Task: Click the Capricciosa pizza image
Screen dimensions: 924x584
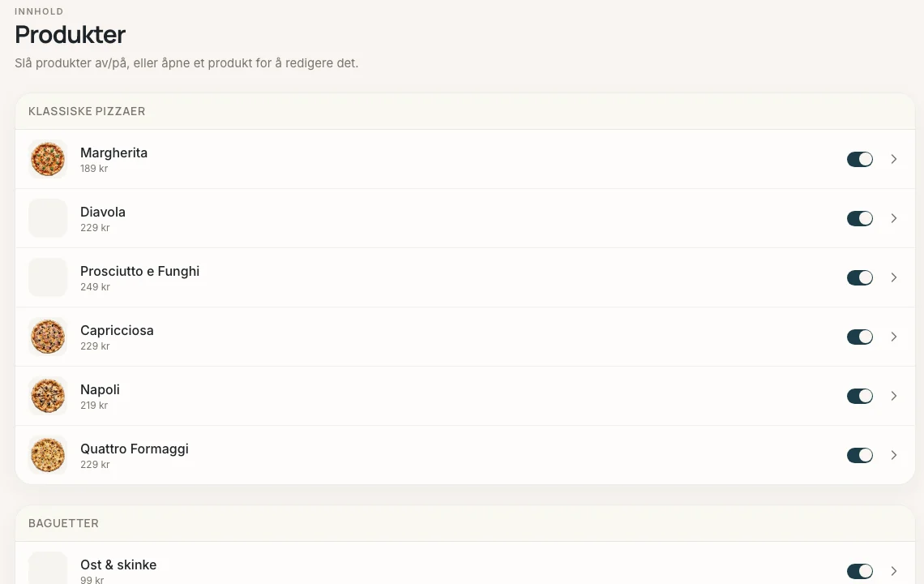Action: (48, 337)
